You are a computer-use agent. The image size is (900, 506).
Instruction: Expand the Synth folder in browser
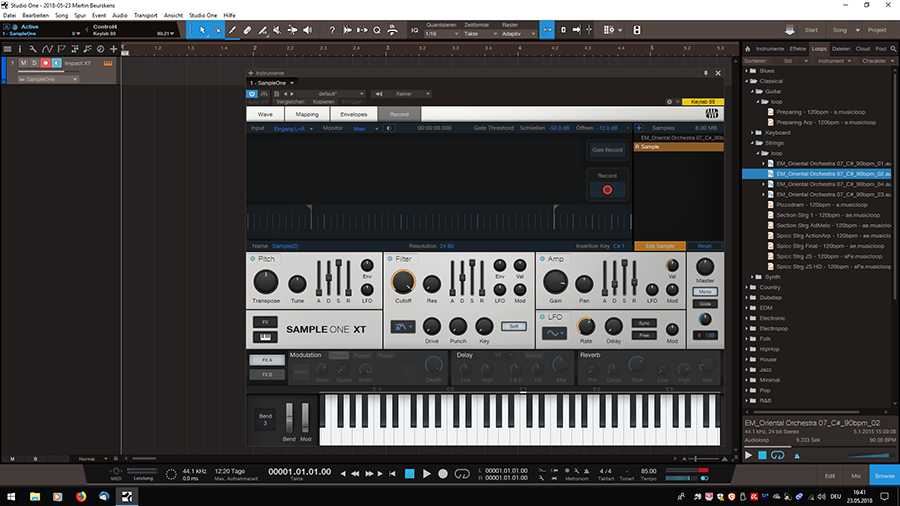752,277
